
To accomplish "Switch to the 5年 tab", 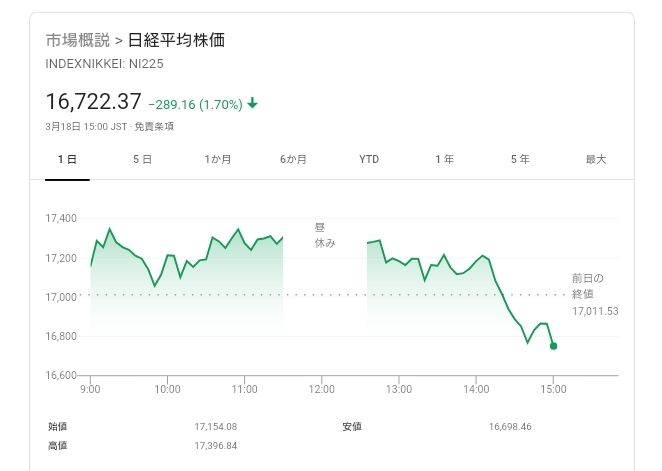I will pos(520,160).
